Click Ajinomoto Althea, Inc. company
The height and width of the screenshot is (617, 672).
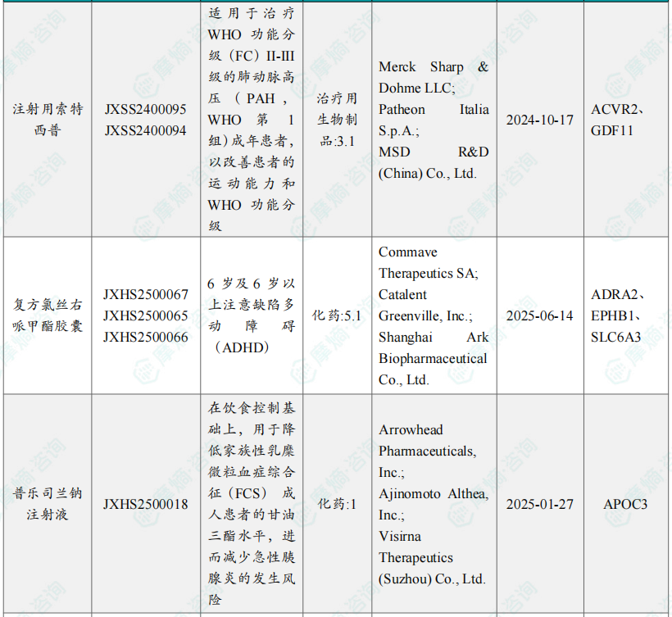click(434, 504)
